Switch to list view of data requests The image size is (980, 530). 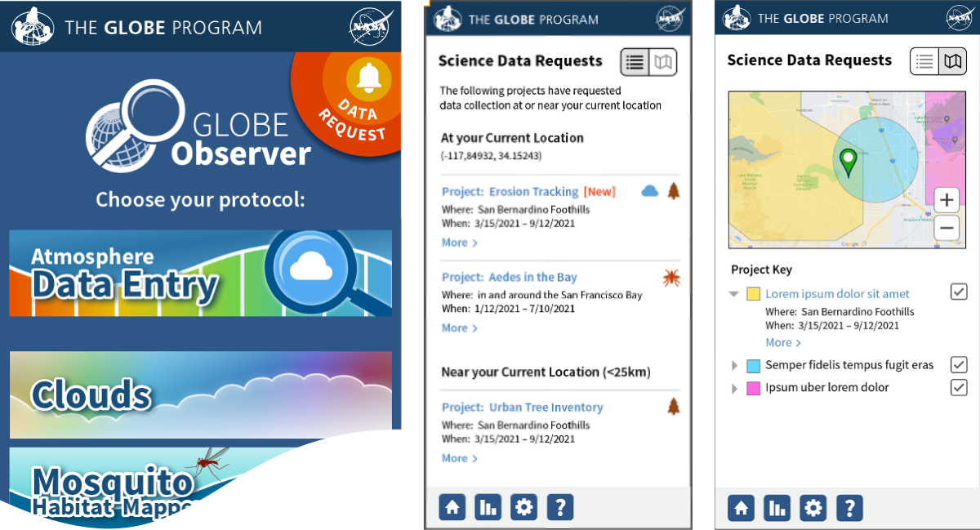[x=923, y=60]
